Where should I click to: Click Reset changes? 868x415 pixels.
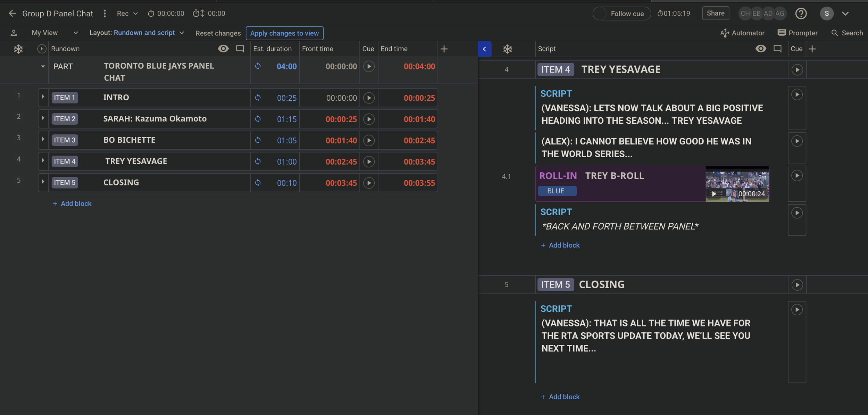(218, 33)
